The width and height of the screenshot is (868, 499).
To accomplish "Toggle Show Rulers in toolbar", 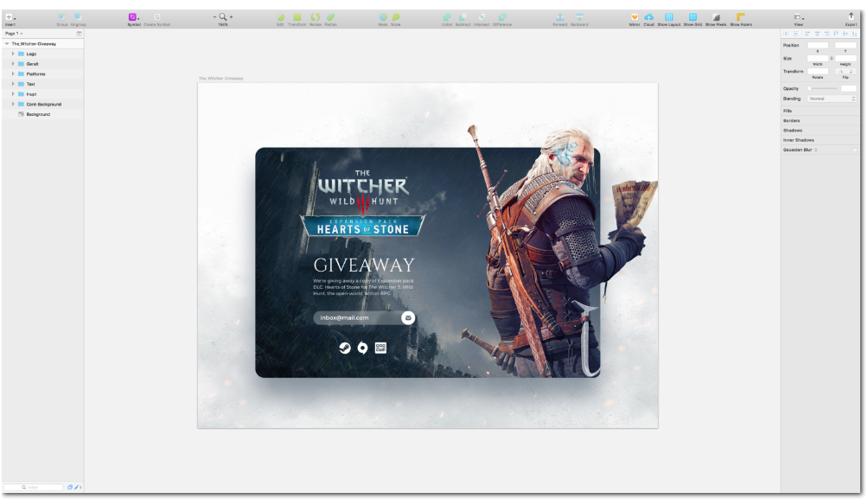I will click(741, 17).
